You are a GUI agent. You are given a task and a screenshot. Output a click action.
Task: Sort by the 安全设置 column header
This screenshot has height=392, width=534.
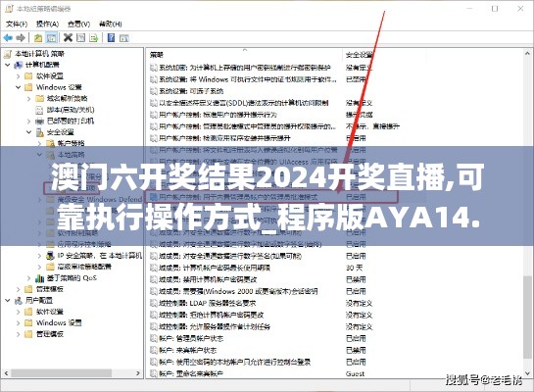(360, 55)
